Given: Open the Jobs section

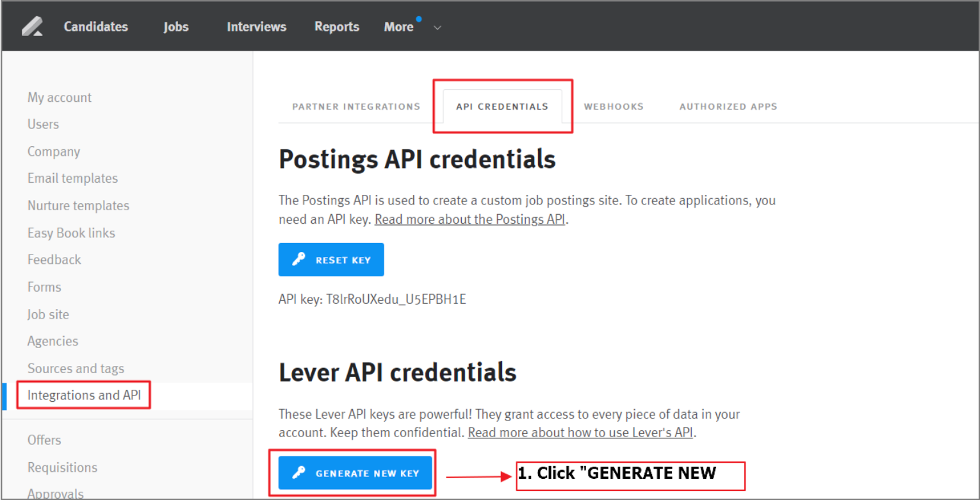Looking at the screenshot, I should tap(176, 27).
